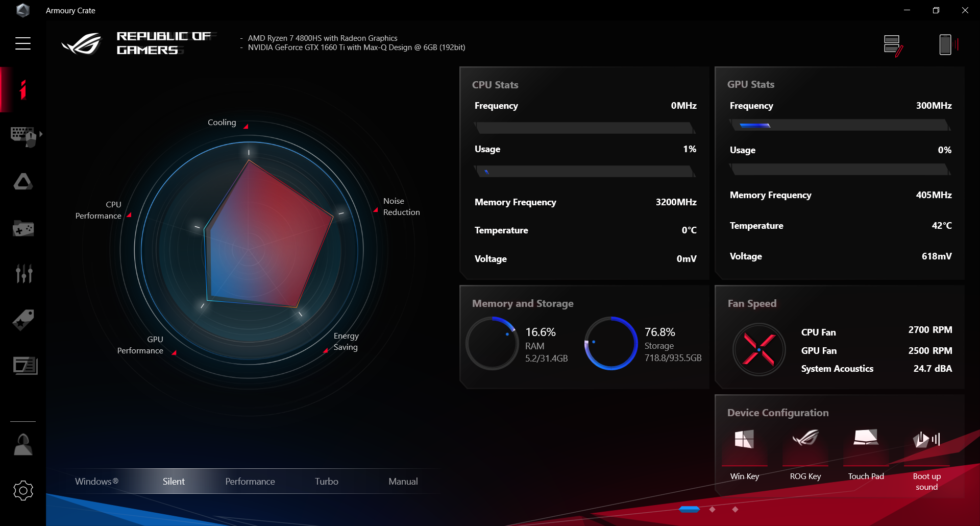Click the ROG logo in header
Screen dimensions: 980x526
tap(82, 43)
